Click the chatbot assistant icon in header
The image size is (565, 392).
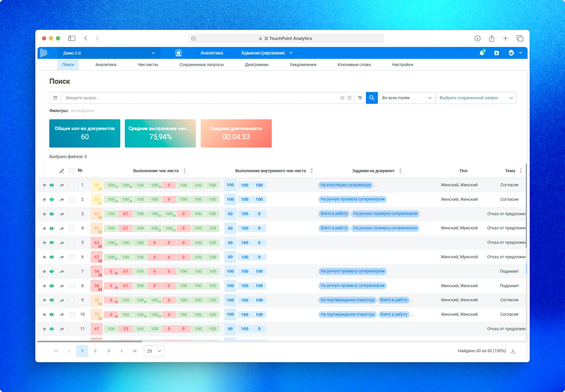click(511, 53)
